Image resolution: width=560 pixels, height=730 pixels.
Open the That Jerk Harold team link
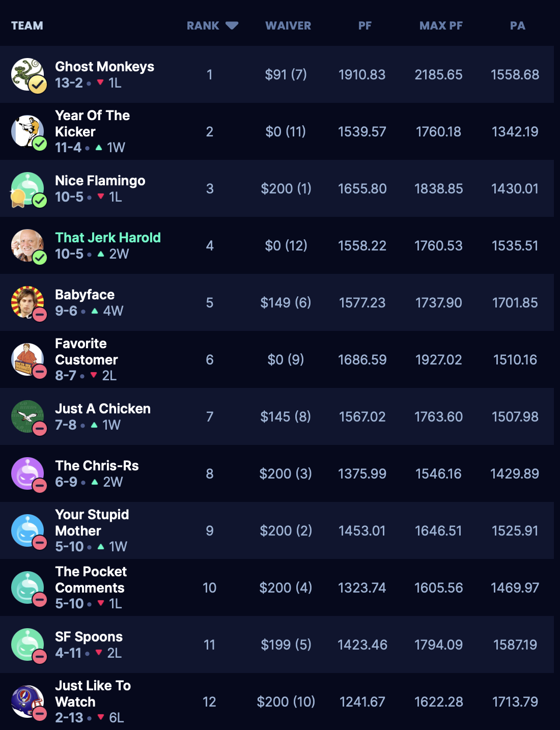tap(108, 238)
